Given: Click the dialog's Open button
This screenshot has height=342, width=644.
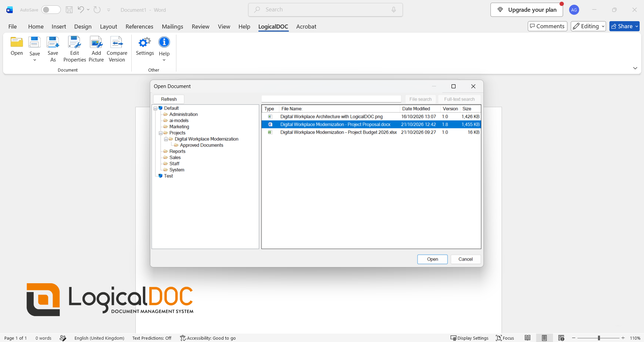Looking at the screenshot, I should point(432,259).
